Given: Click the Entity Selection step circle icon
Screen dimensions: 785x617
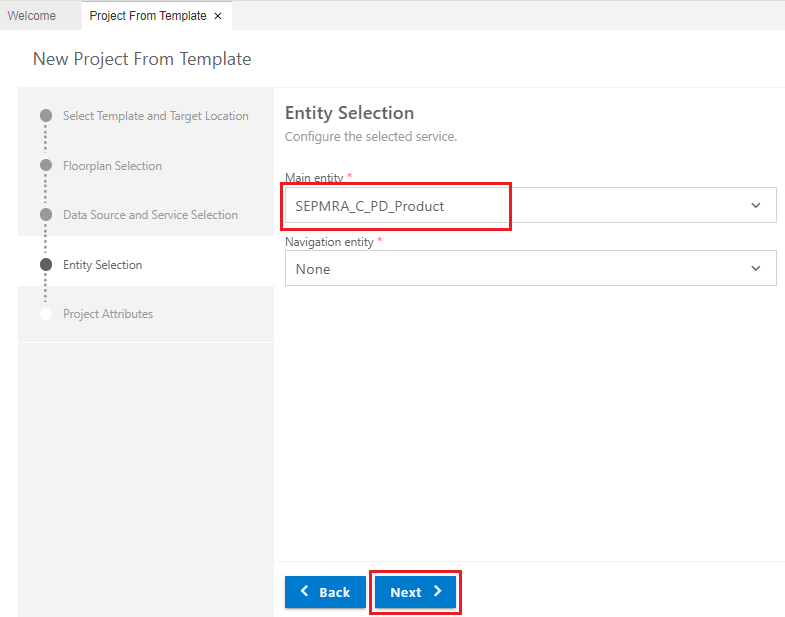Looking at the screenshot, I should coord(46,264).
